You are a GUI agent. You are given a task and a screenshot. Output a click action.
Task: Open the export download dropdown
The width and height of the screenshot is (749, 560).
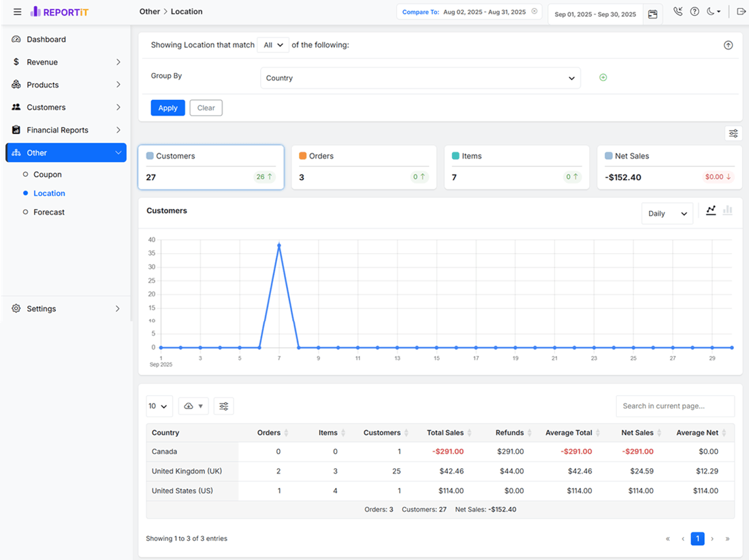193,406
